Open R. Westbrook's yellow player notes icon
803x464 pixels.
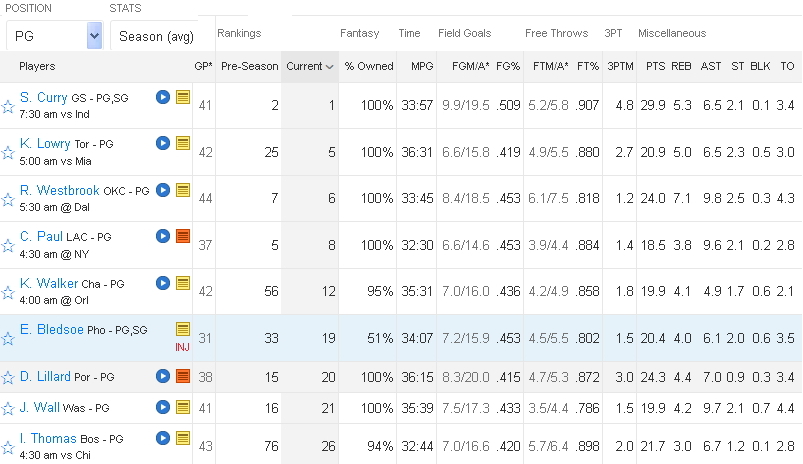[x=183, y=190]
